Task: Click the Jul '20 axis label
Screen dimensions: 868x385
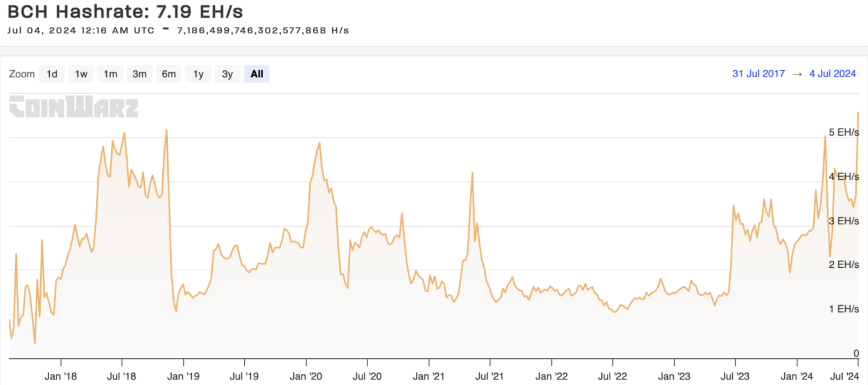Action: click(367, 376)
